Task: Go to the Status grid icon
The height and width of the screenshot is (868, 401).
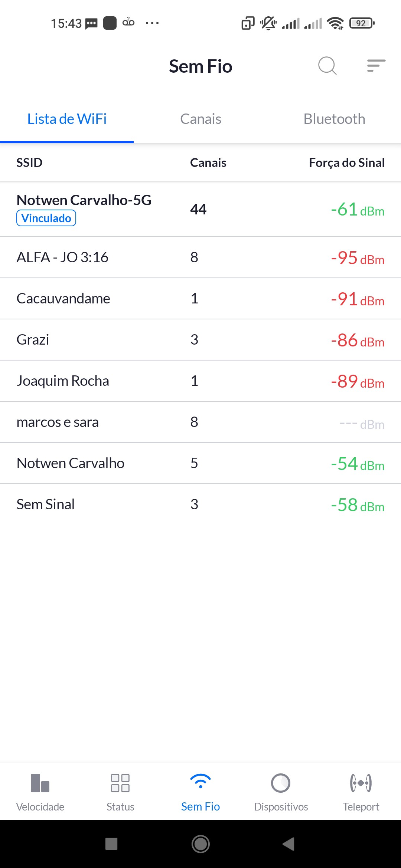Action: pyautogui.click(x=120, y=783)
